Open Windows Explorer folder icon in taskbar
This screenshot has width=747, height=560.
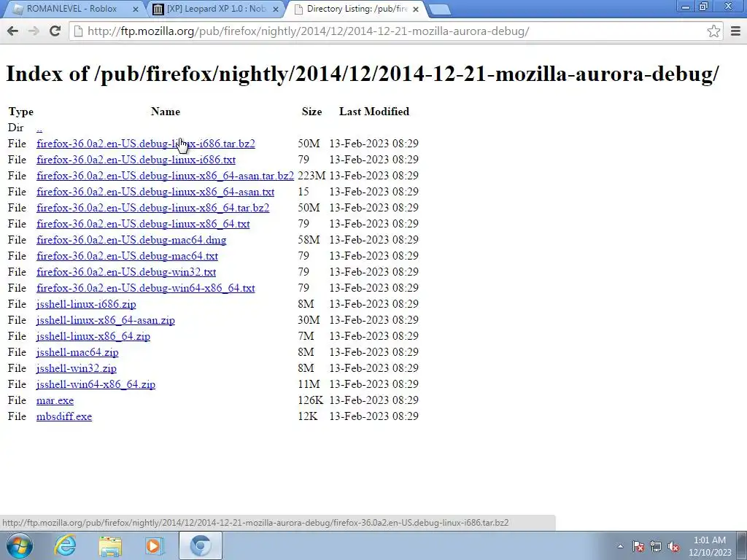(x=110, y=545)
